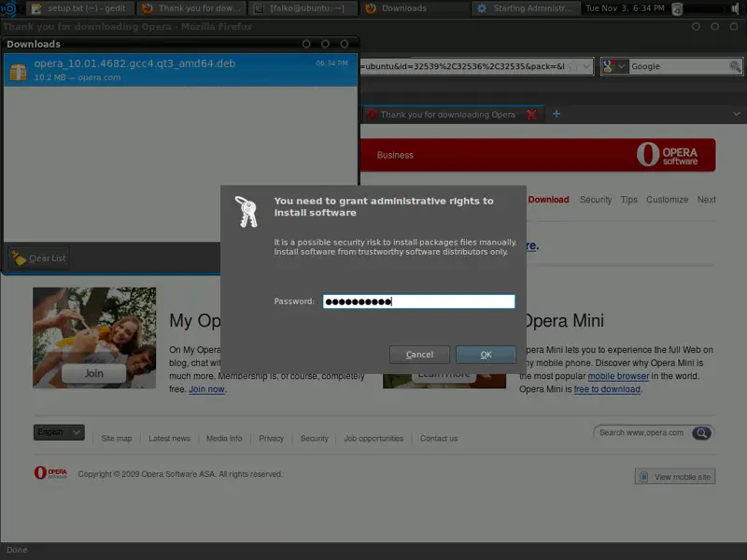Image resolution: width=747 pixels, height=560 pixels.
Task: Open the Next tab on the Opera page
Action: [707, 200]
